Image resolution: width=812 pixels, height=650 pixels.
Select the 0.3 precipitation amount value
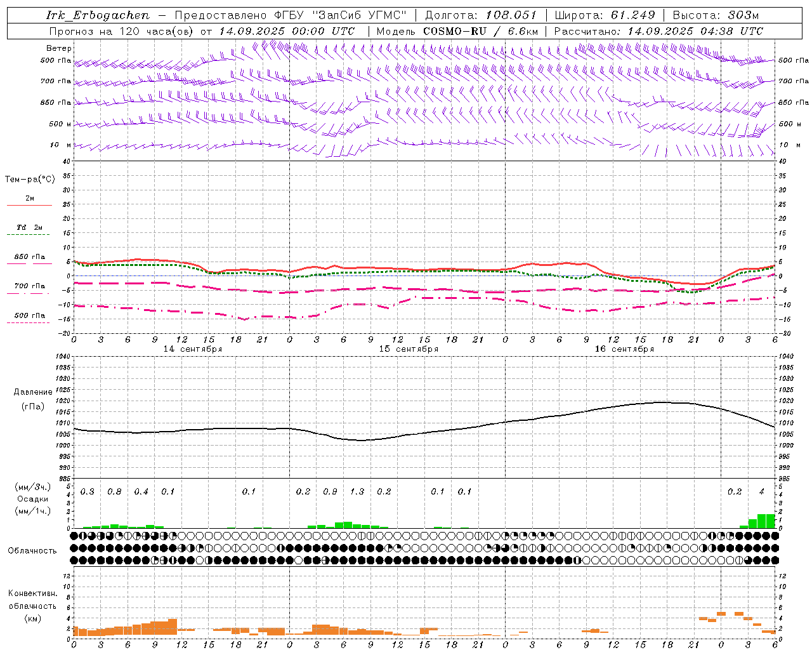coord(88,491)
